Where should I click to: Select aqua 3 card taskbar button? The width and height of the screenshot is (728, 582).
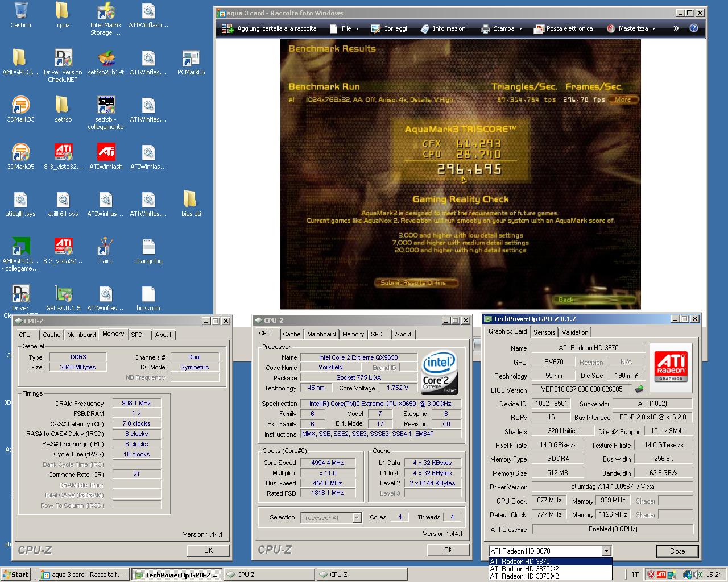click(83, 575)
